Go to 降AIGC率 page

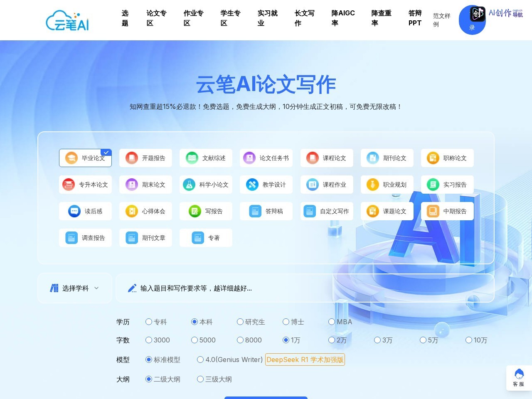(x=343, y=18)
